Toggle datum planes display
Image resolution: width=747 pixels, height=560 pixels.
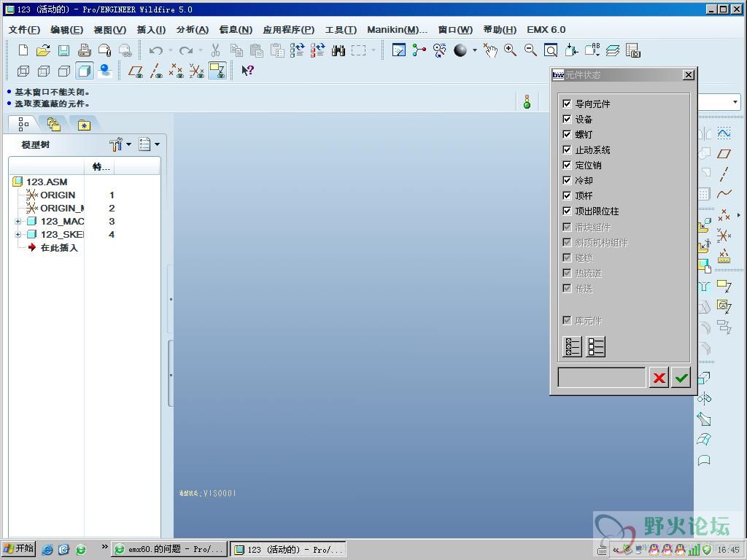coord(136,71)
